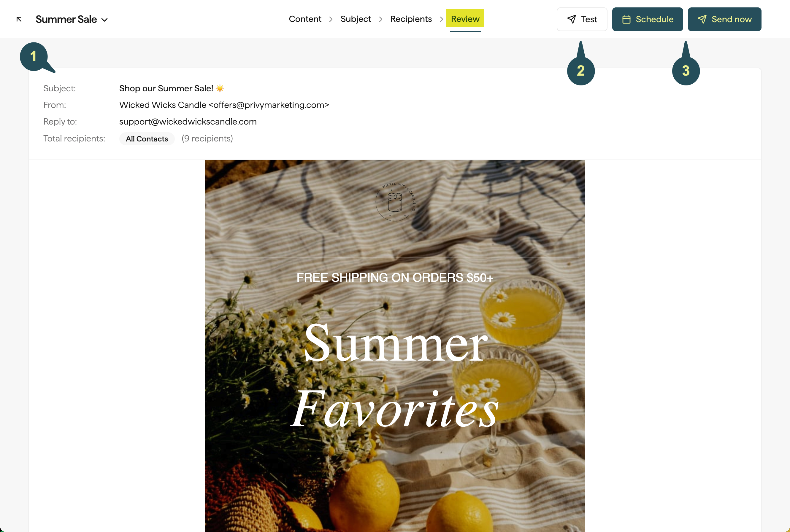Click the paper plane icon on Send now
The image size is (790, 532).
(x=702, y=19)
